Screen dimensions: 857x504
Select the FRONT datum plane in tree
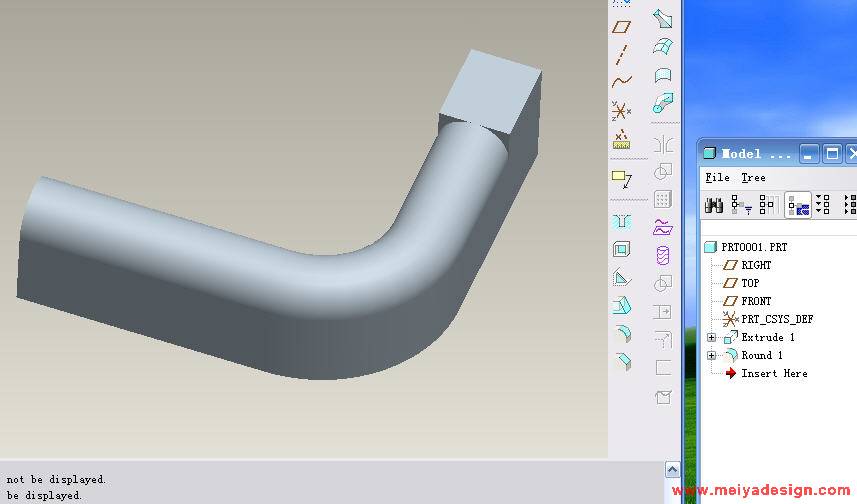(x=755, y=301)
